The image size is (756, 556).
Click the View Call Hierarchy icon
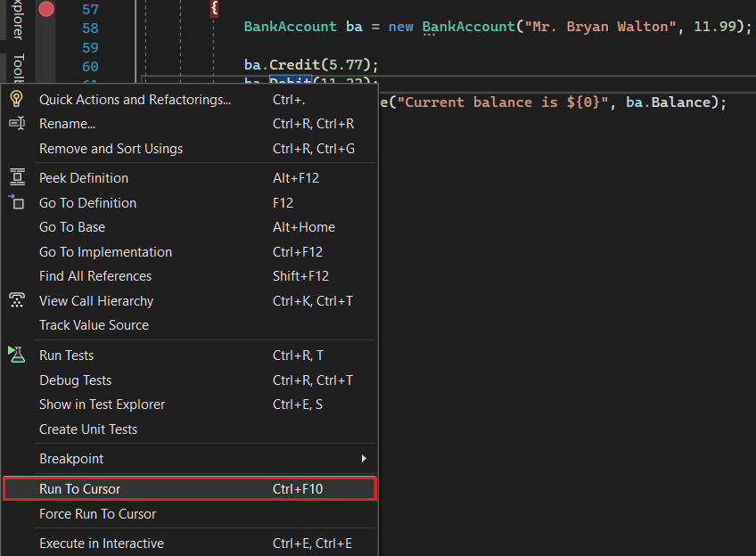(16, 301)
